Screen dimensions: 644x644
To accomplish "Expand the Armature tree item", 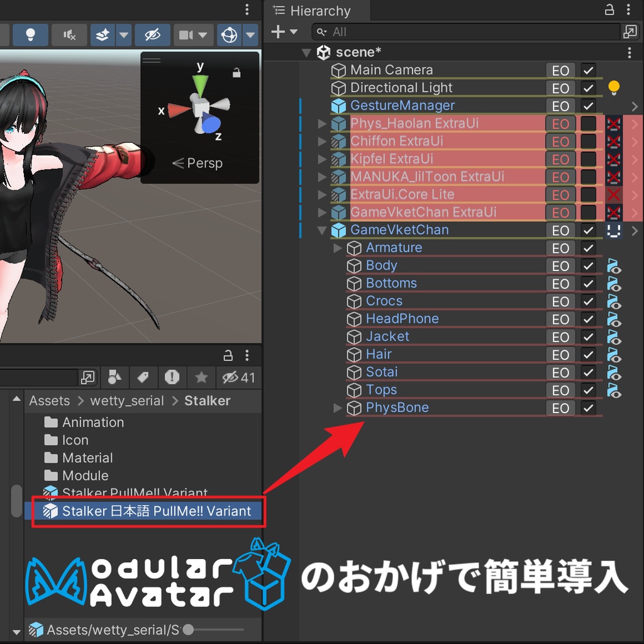I will (x=337, y=248).
